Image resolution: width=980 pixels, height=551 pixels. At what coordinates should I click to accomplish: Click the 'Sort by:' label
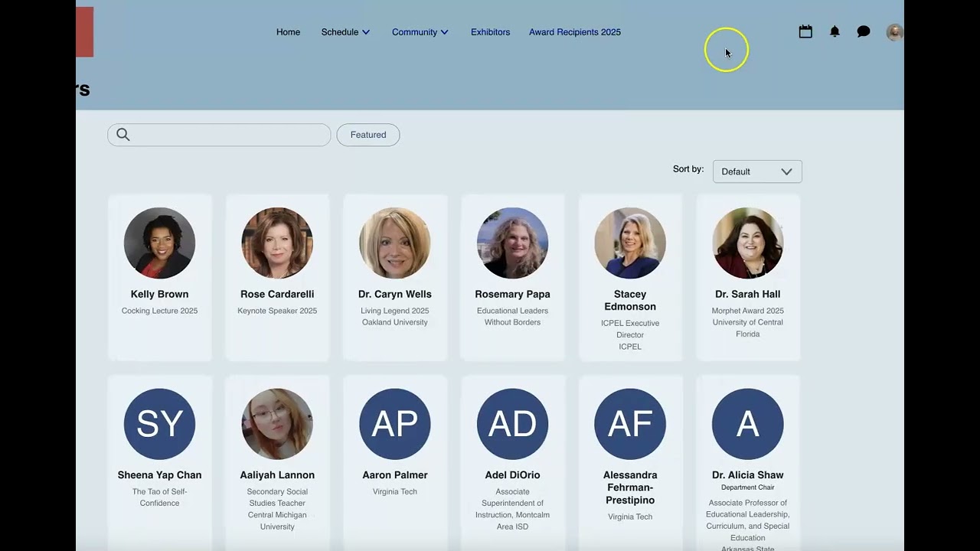coord(688,169)
